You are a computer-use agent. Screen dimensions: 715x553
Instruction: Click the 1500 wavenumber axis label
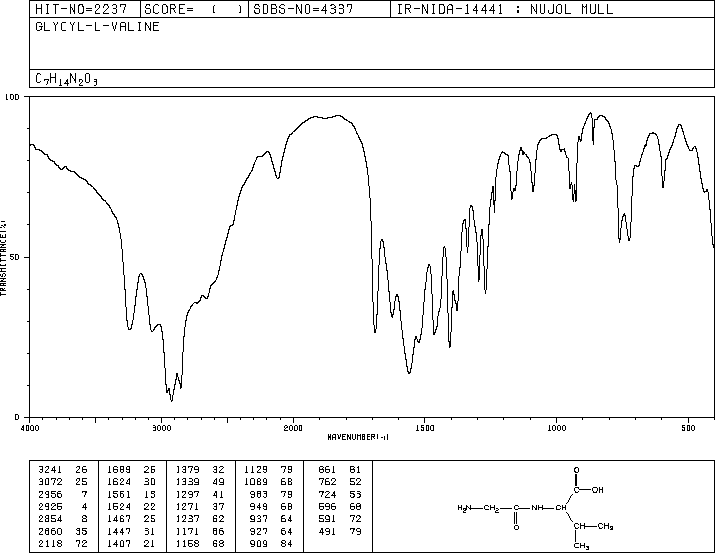click(x=425, y=428)
